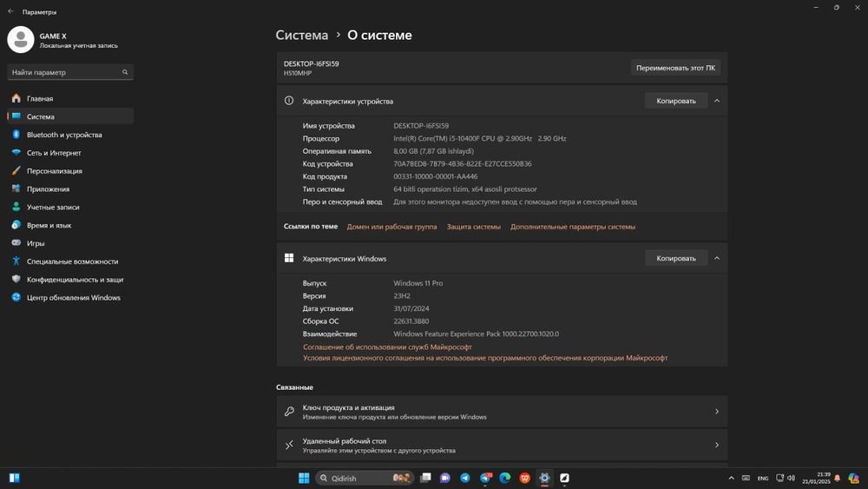
Task: Open the network icon in tray
Action: click(779, 478)
